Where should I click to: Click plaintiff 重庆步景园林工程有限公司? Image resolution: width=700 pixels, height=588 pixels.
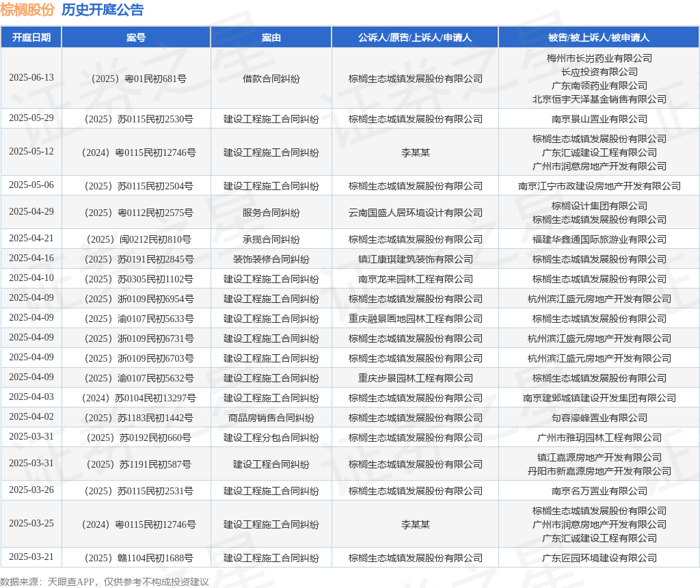point(415,378)
